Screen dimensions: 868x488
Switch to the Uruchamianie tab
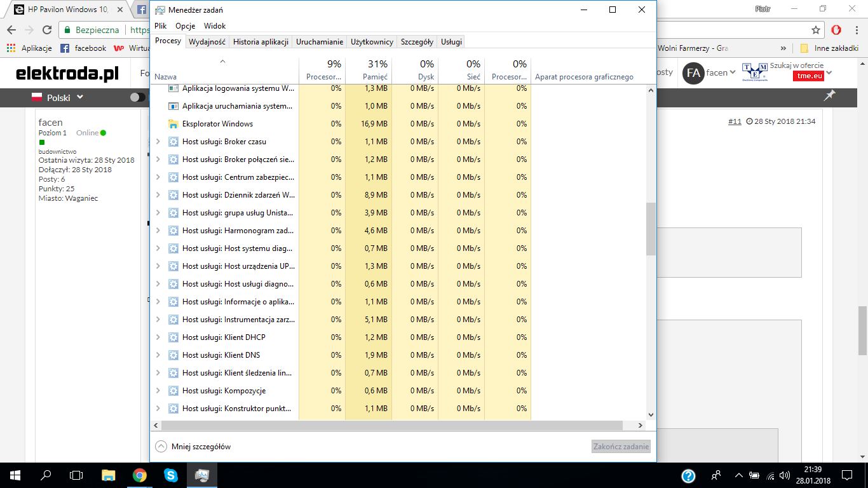tap(320, 42)
